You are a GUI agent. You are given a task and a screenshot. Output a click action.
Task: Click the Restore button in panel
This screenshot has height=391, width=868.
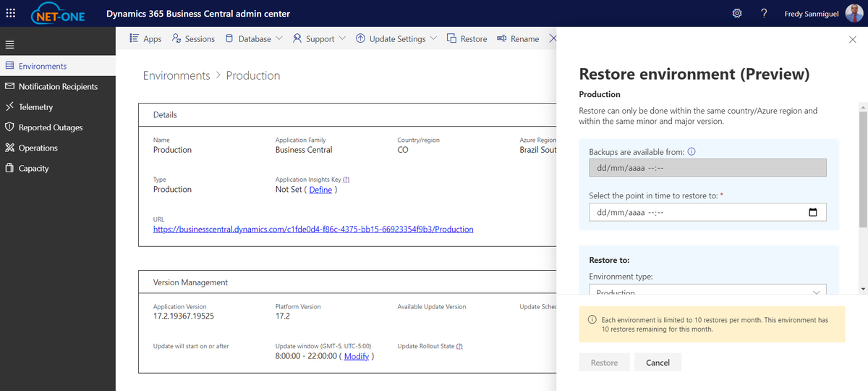click(604, 362)
